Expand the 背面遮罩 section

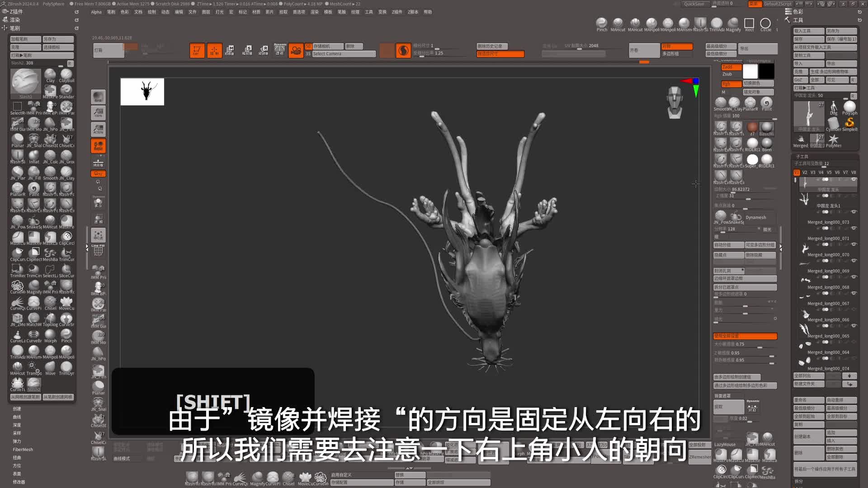[722, 396]
